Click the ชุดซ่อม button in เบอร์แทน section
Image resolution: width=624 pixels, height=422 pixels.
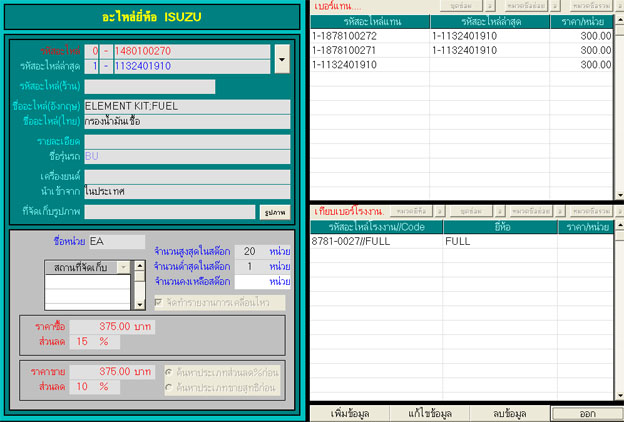coord(461,6)
